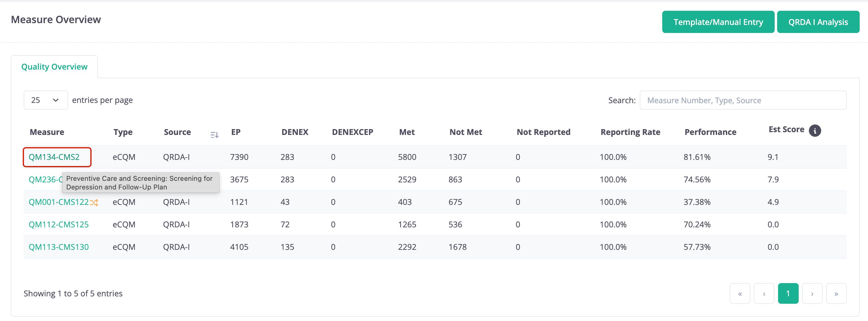The image size is (868, 321).
Task: Open the QM001-CMS122 measure link
Action: (x=59, y=202)
